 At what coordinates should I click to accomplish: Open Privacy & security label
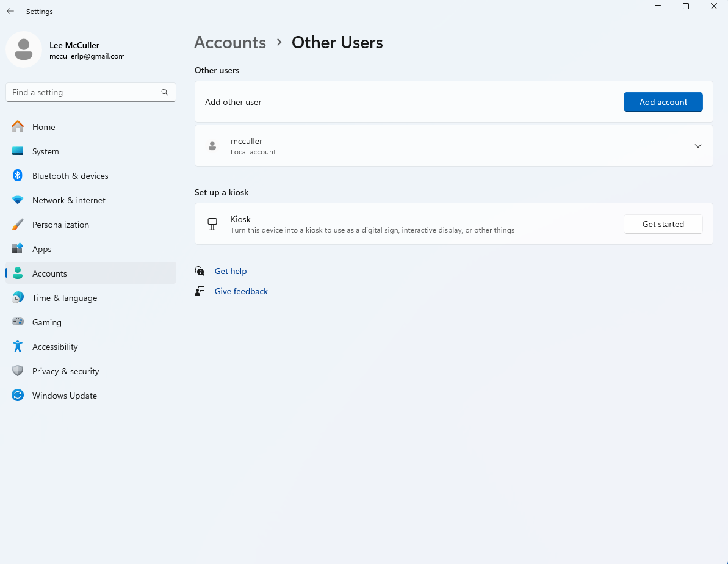(x=65, y=371)
